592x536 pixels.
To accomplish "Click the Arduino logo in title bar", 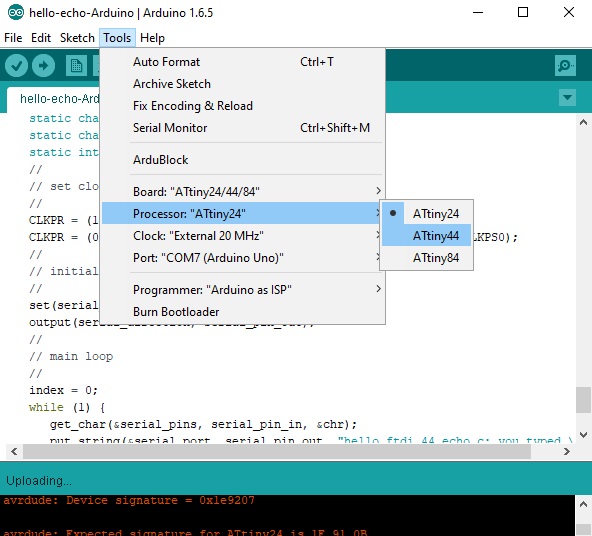I will tap(15, 12).
